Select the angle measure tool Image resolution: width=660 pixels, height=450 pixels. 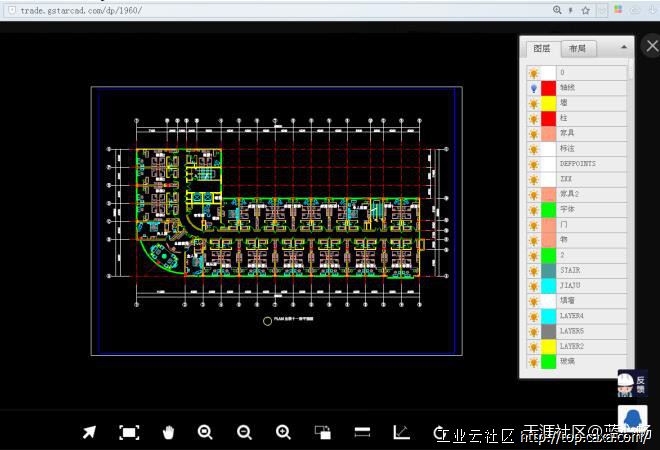click(x=401, y=432)
